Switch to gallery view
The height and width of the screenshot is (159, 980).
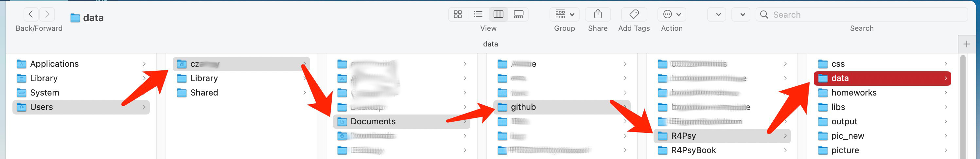tap(518, 14)
